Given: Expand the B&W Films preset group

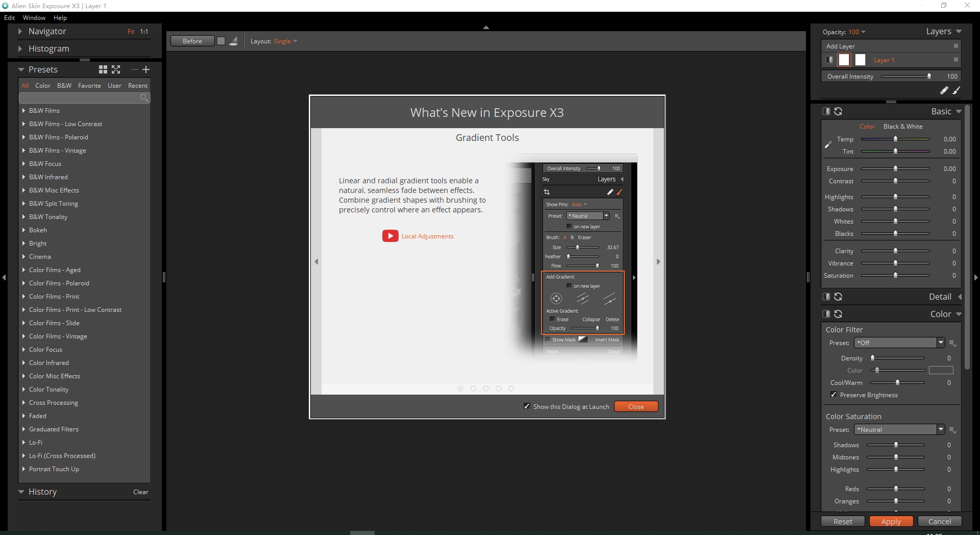Looking at the screenshot, I should point(23,110).
